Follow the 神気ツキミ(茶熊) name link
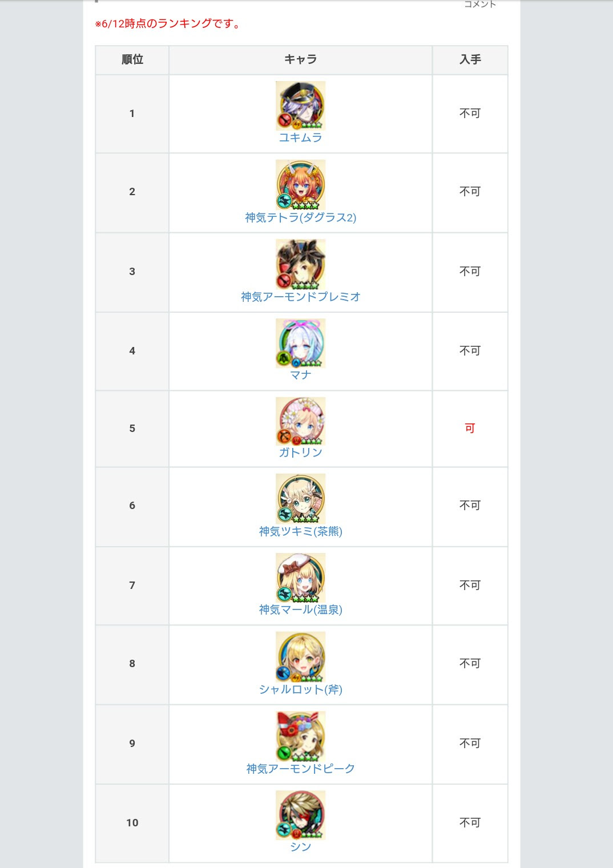613x868 pixels. (x=301, y=531)
